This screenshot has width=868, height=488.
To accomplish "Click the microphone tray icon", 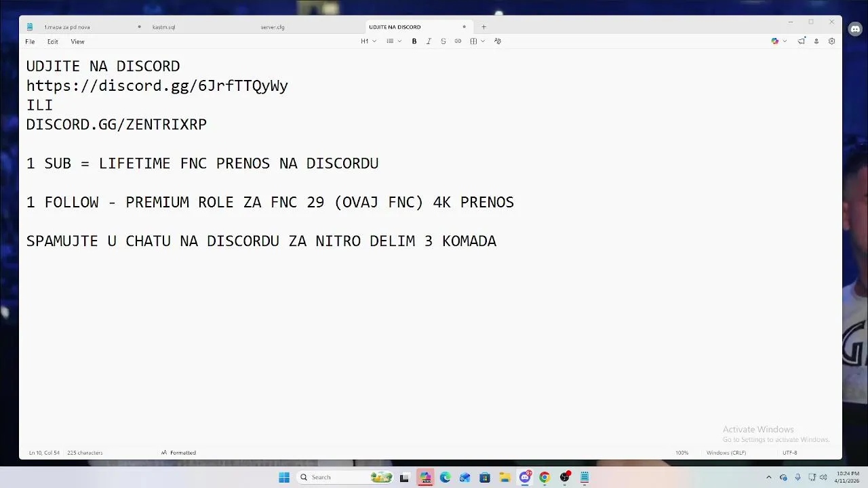I will tap(797, 477).
